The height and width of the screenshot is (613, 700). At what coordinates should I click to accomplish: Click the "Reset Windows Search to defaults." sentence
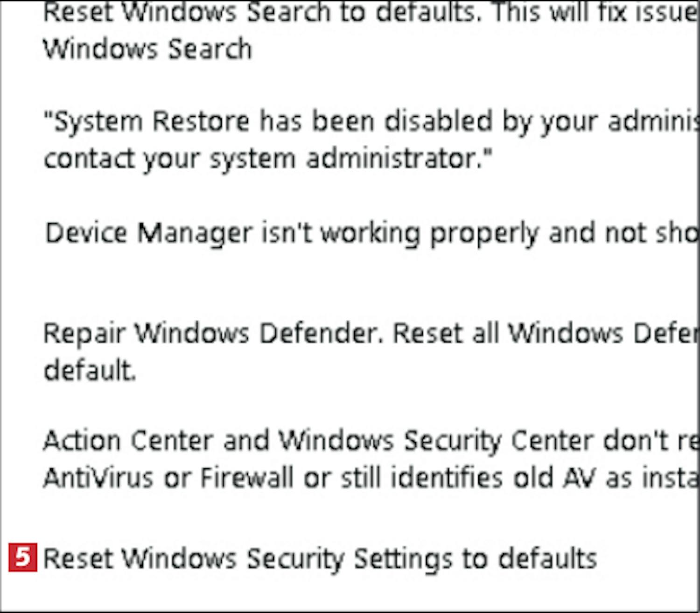coord(261,12)
